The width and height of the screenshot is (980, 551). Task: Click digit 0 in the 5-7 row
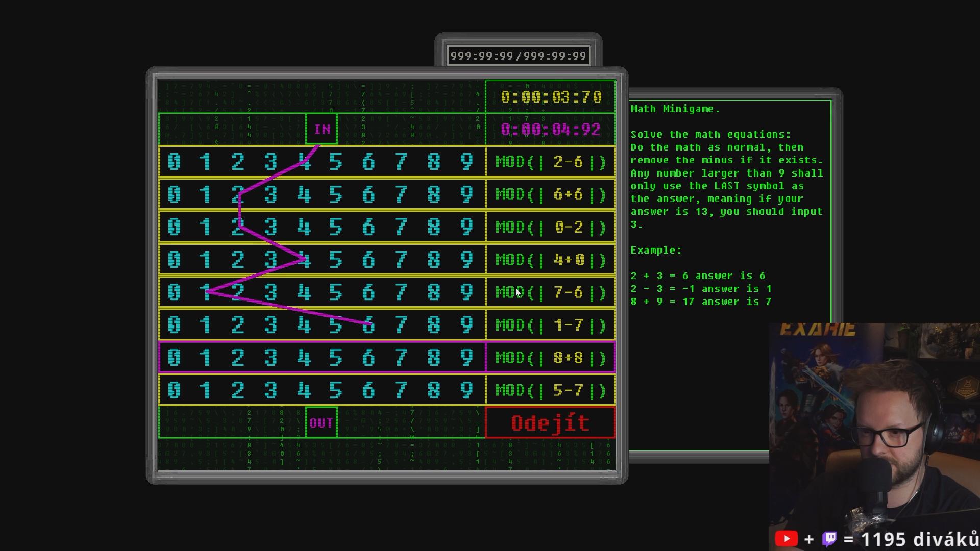tap(174, 390)
